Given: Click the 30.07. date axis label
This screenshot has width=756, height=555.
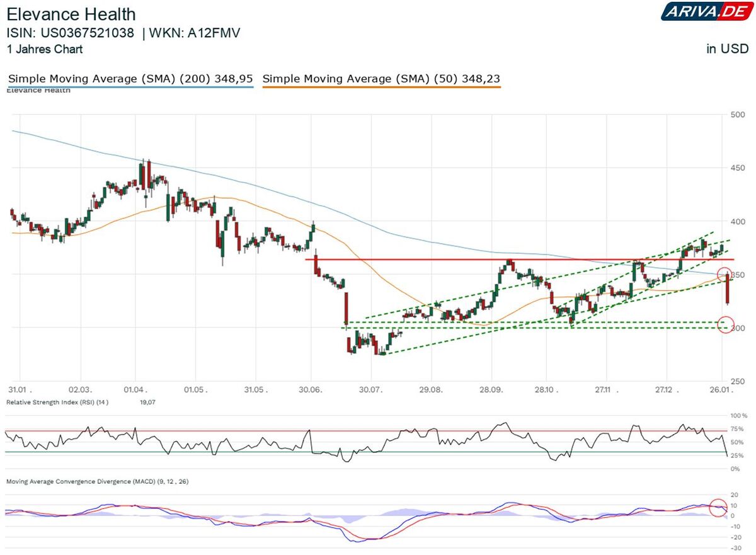Looking at the screenshot, I should pyautogui.click(x=370, y=391).
